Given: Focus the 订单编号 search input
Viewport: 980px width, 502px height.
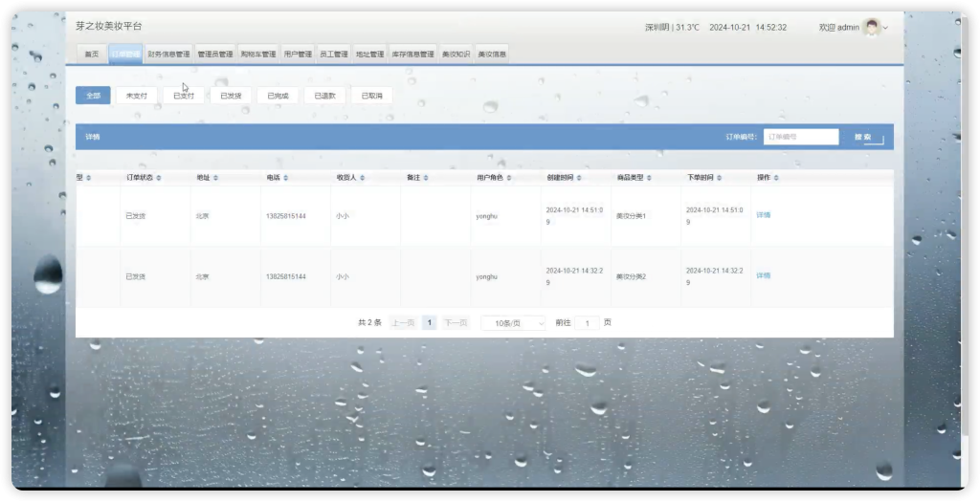Looking at the screenshot, I should (x=801, y=137).
